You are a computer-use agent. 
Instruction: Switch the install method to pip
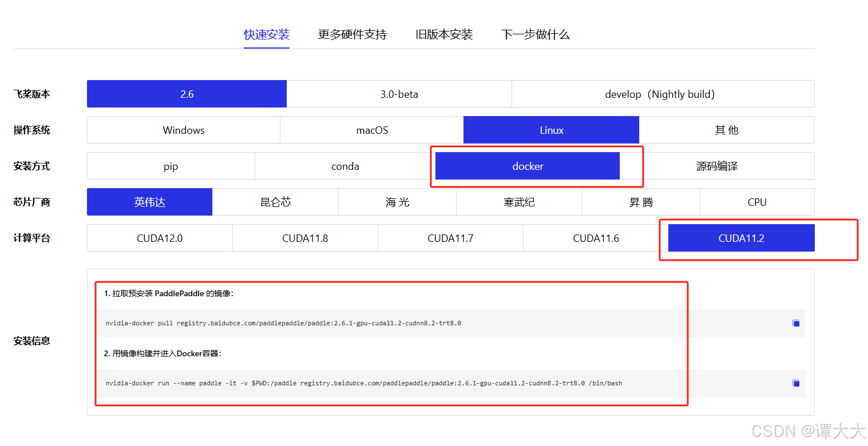(x=171, y=166)
